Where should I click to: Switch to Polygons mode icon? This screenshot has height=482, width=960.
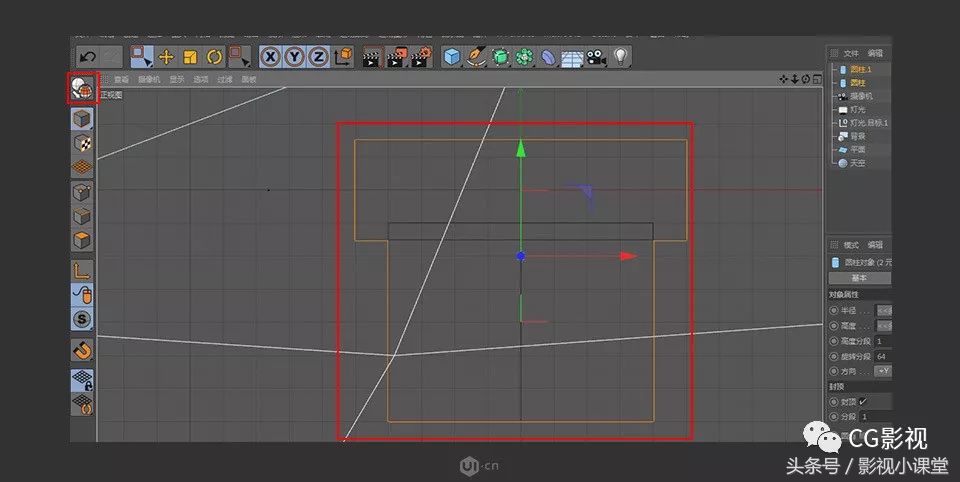(82, 240)
